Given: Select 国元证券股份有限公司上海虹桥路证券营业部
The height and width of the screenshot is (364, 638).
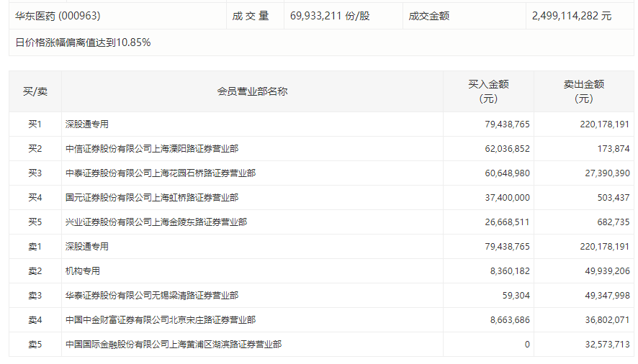Looking at the screenshot, I should coord(152,197).
